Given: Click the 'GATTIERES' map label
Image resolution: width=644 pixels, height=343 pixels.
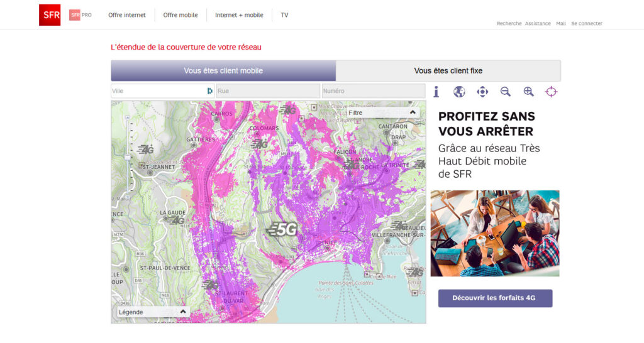Looking at the screenshot, I should (201, 139).
